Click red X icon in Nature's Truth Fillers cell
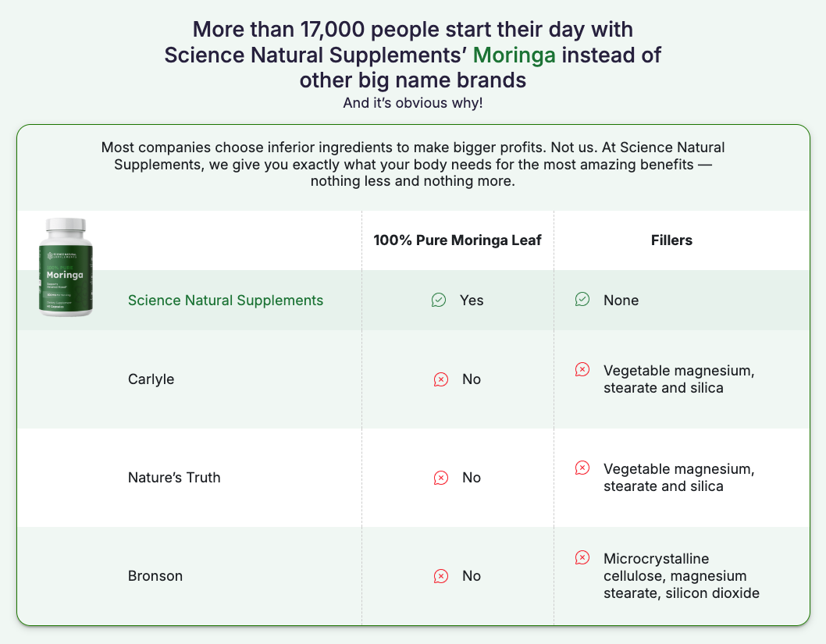The image size is (826, 644). coord(582,468)
